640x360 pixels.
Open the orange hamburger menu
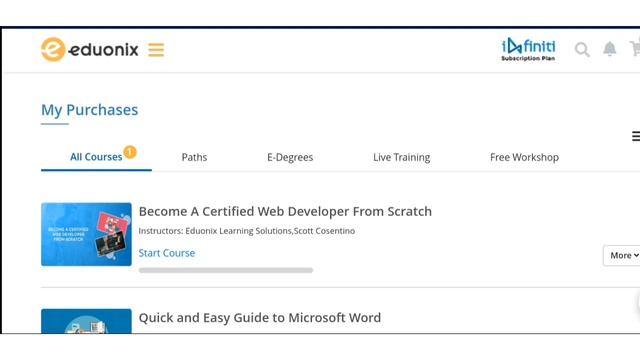click(156, 50)
